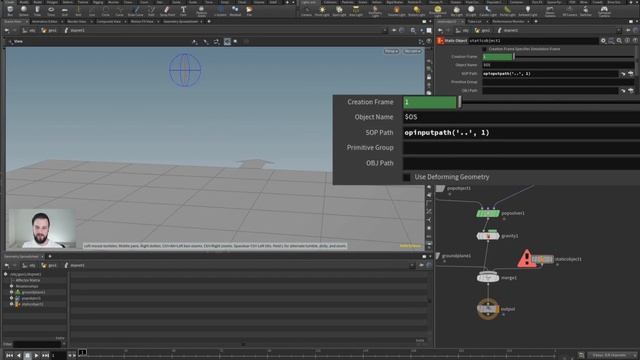Add an Area Light from the shelf
Screen dimensions: 640x360
(356, 11)
